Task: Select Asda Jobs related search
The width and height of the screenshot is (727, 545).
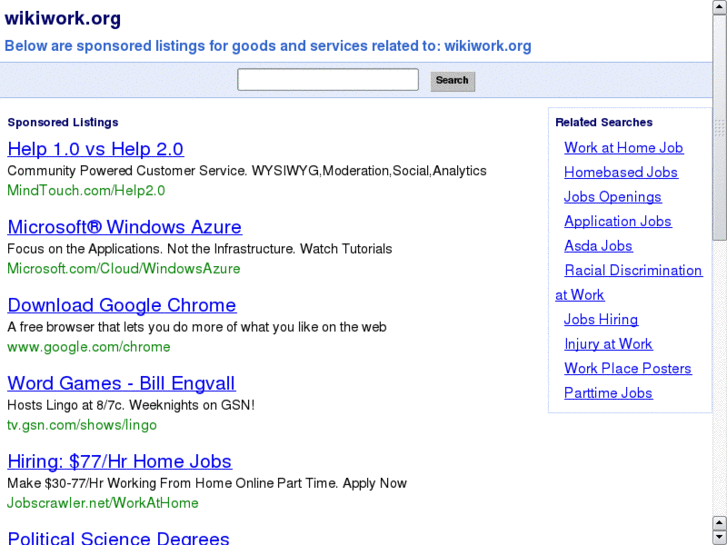Action: [598, 246]
